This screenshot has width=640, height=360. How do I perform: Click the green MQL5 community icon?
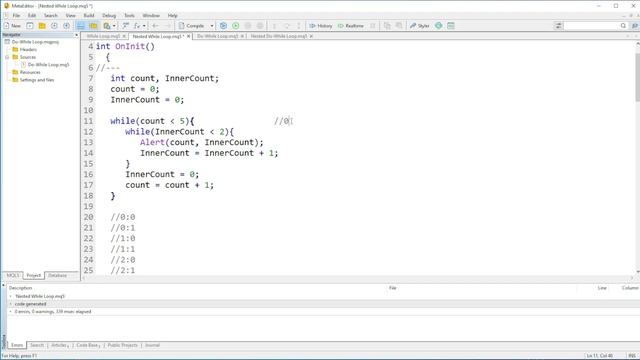tap(438, 26)
